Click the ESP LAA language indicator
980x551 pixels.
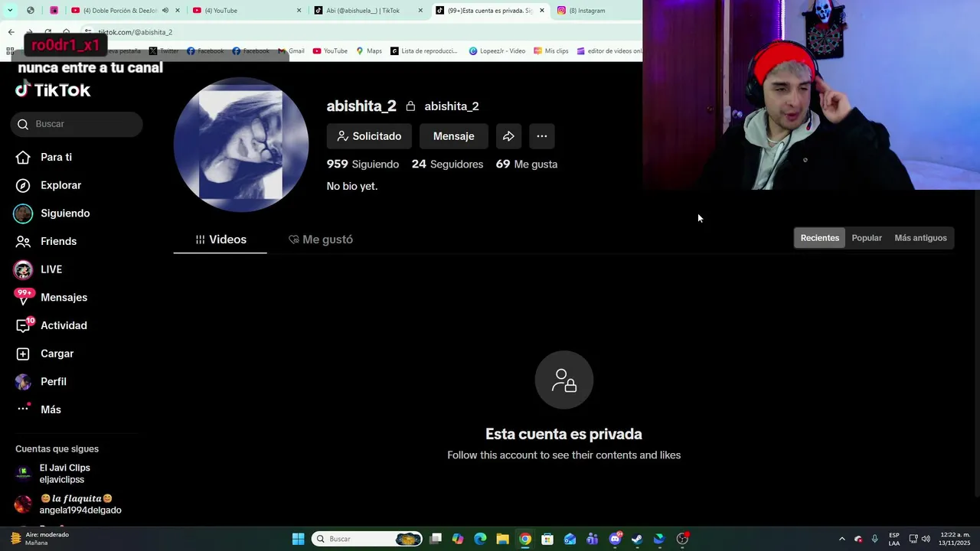pos(894,539)
